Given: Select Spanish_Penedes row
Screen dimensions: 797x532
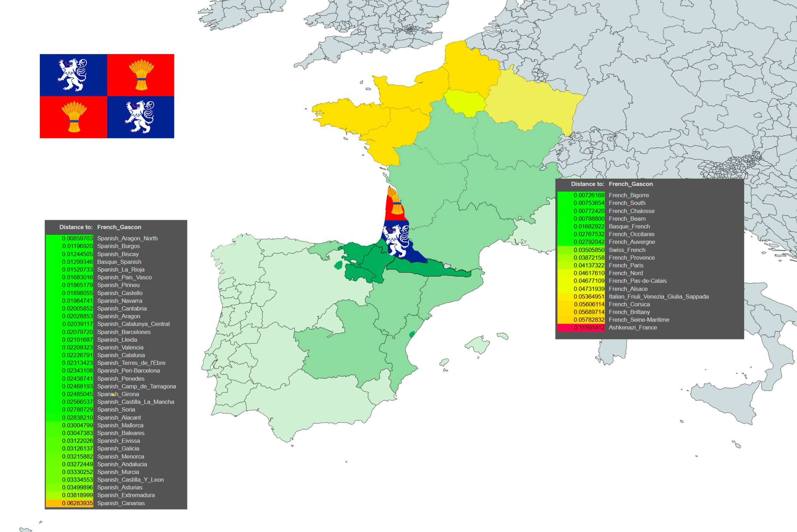Looking at the screenshot, I should 116,378.
